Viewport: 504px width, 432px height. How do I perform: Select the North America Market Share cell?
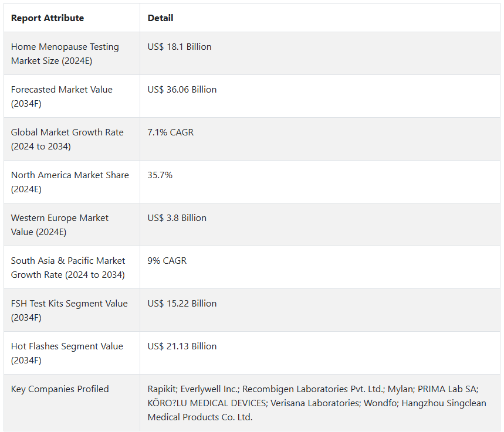(x=70, y=182)
